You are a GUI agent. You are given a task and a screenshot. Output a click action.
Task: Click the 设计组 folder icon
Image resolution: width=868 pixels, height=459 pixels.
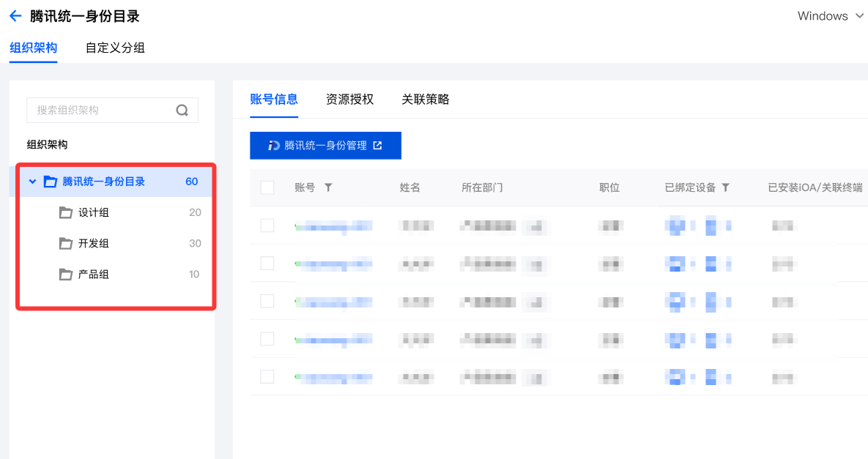point(66,212)
